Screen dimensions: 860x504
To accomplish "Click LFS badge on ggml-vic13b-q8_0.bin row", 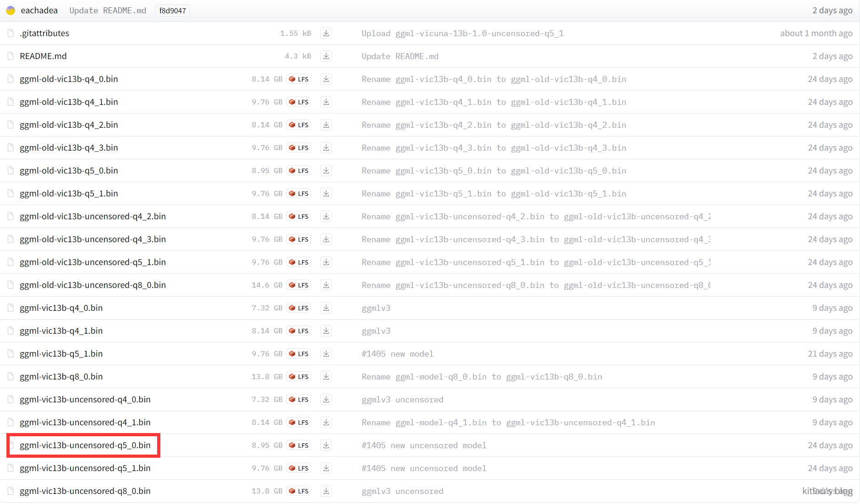I will click(299, 377).
